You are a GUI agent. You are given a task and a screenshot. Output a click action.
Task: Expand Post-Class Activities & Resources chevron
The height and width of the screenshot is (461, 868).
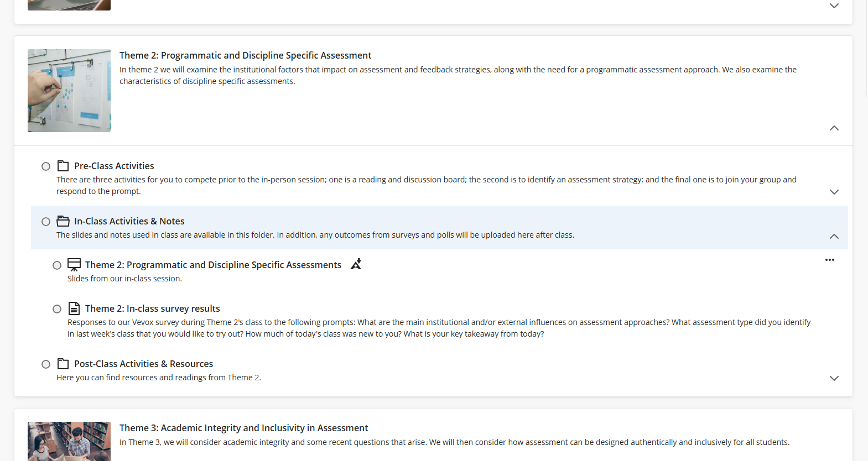[x=834, y=378]
